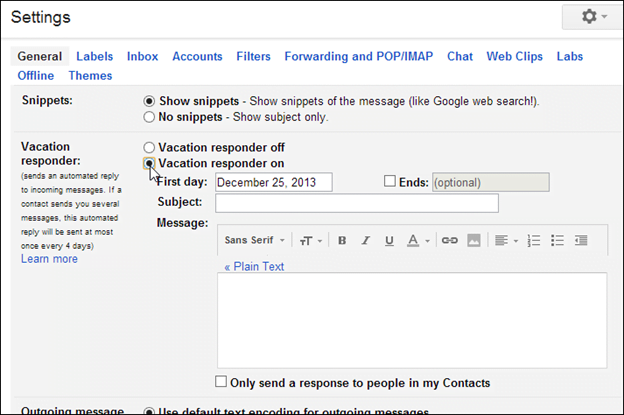Toggle italic formatting in message toolbar
Screen dimensions: 624x415
tap(365, 240)
